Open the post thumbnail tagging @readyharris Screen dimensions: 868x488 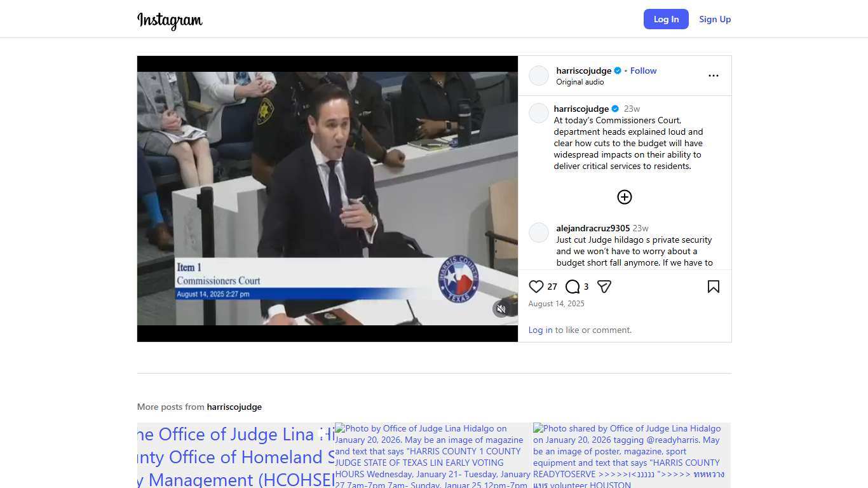coord(631,455)
